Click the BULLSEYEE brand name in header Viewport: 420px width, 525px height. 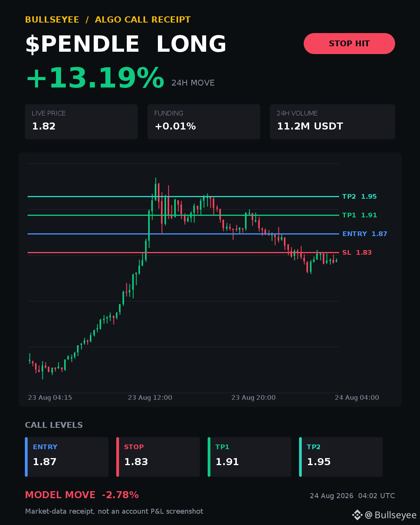pyautogui.click(x=52, y=20)
